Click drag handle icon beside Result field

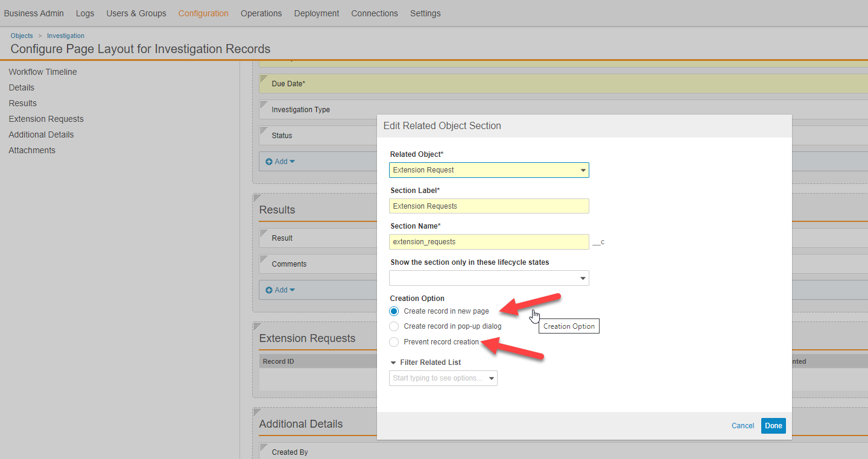point(263,233)
